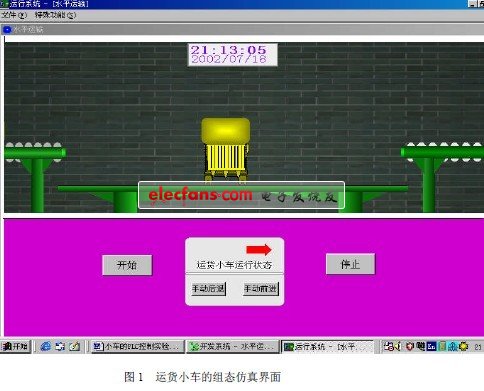Click the Show Desktop quick launch icon
Image resolution: width=484 pixels, height=391 pixels.
click(60, 347)
